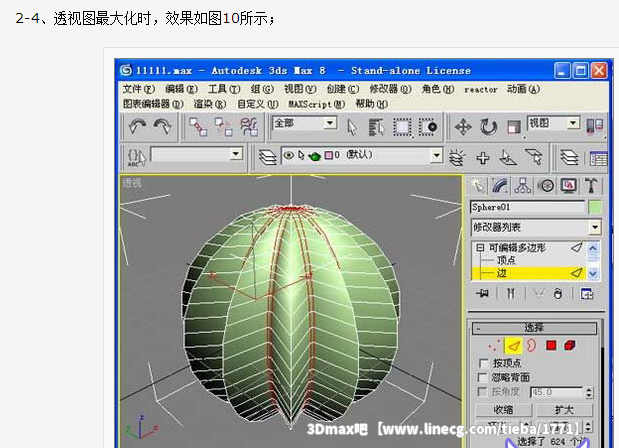This screenshot has width=619, height=448.
Task: Open the Modify command panel tab
Action: tap(500, 186)
